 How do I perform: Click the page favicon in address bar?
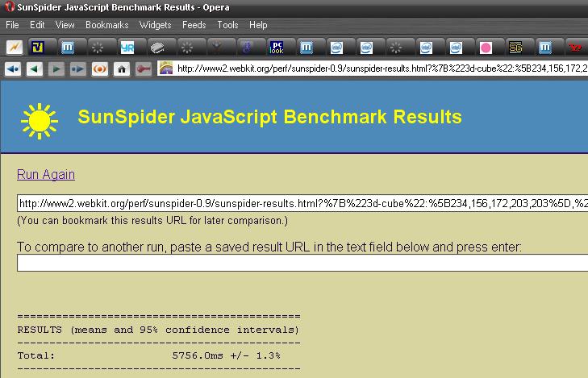pos(165,69)
